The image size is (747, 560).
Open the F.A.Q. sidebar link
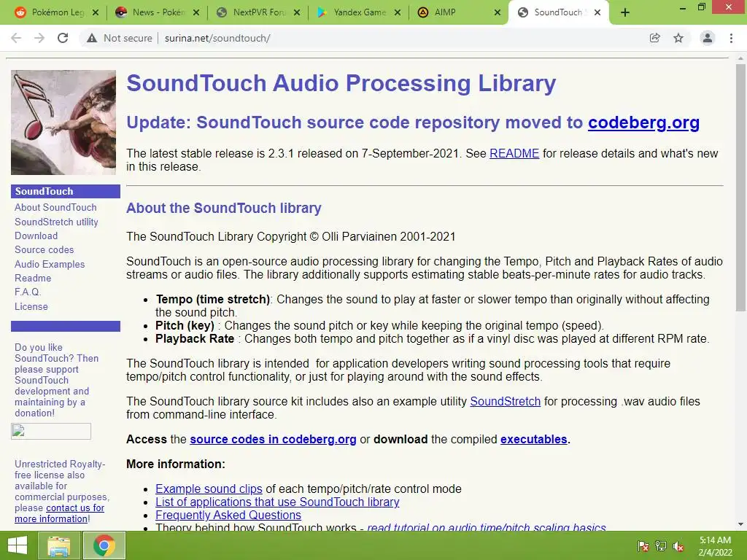click(x=28, y=292)
